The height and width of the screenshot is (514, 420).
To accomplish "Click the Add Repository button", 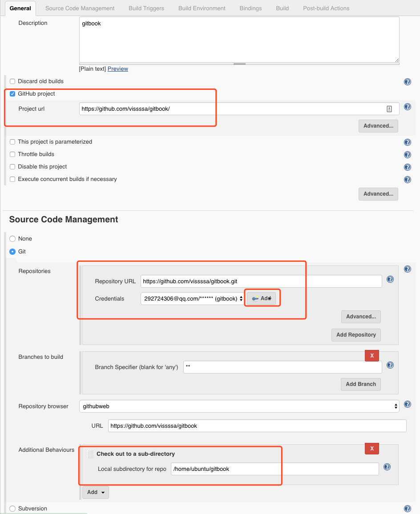I will click(x=356, y=335).
